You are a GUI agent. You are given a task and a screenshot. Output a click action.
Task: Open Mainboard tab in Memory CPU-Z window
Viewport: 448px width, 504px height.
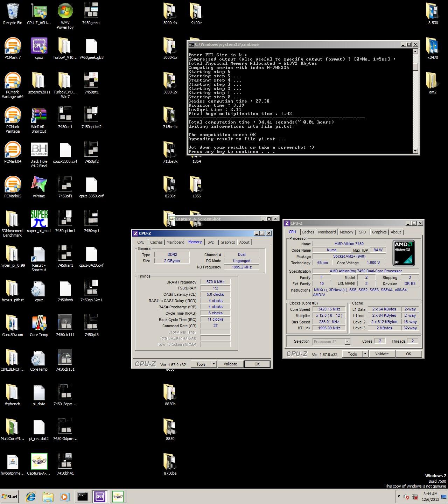175,242
